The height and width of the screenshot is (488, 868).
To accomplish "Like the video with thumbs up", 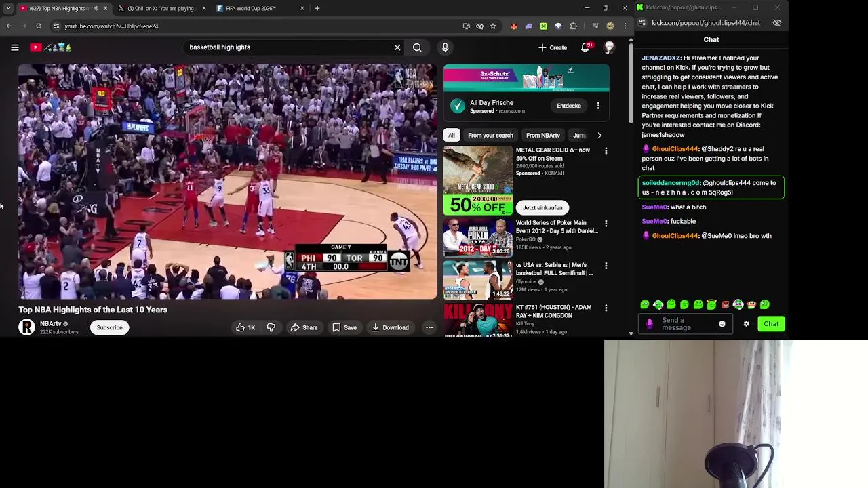I will pos(245,327).
